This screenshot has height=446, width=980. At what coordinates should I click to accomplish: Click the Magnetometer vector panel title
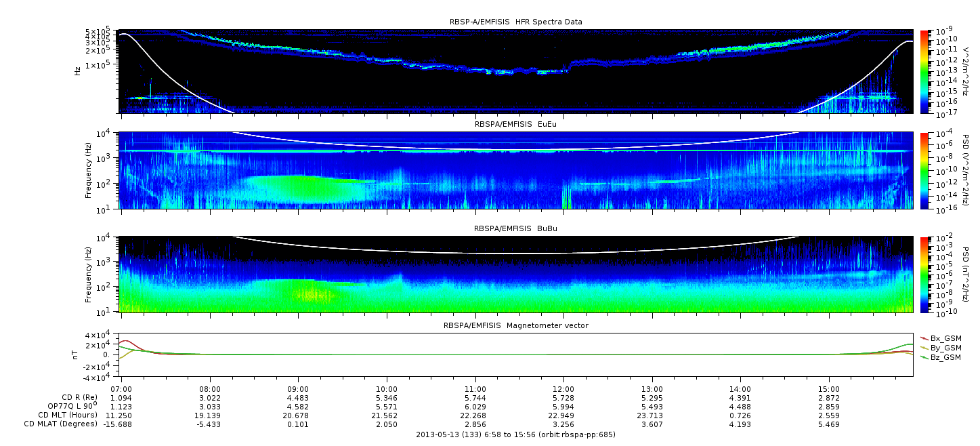pyautogui.click(x=515, y=326)
